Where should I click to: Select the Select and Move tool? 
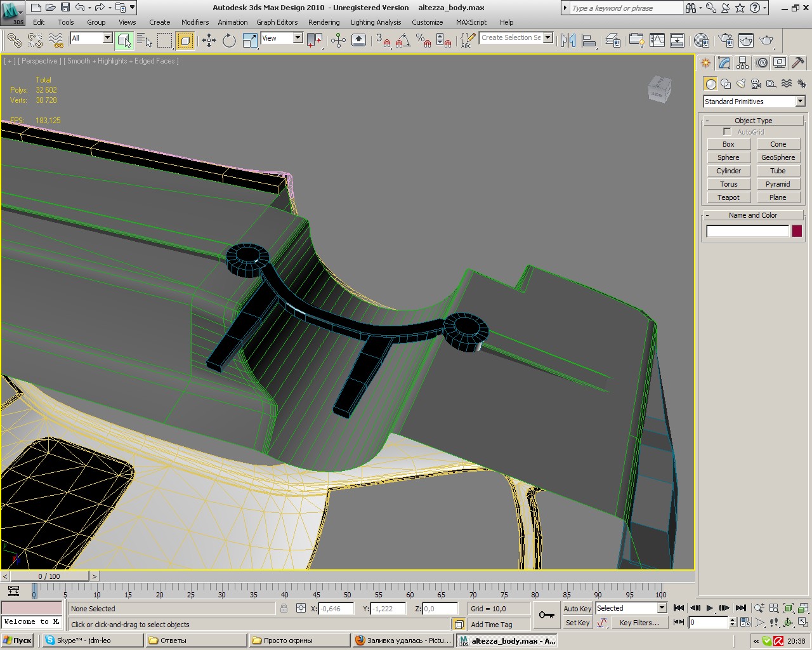pyautogui.click(x=209, y=41)
